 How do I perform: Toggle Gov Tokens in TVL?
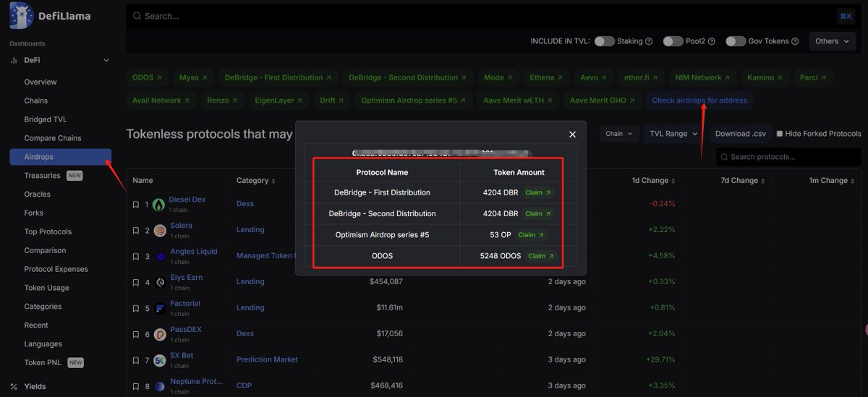point(736,41)
